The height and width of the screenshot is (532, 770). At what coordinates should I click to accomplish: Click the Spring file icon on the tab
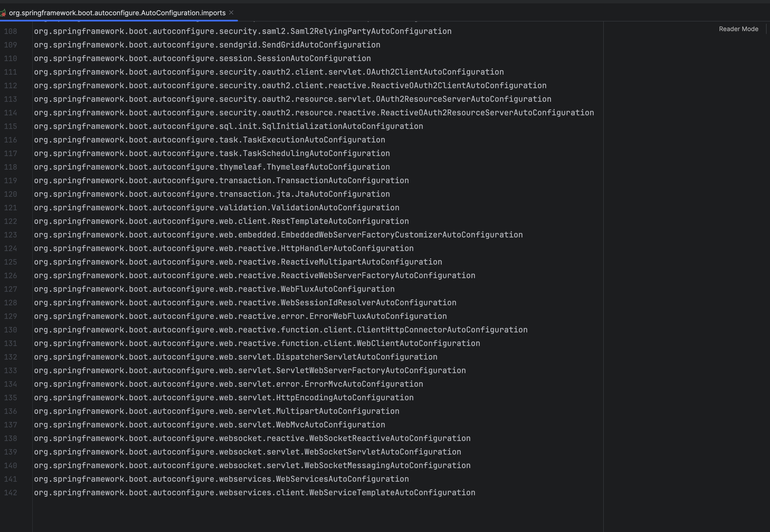(3, 13)
